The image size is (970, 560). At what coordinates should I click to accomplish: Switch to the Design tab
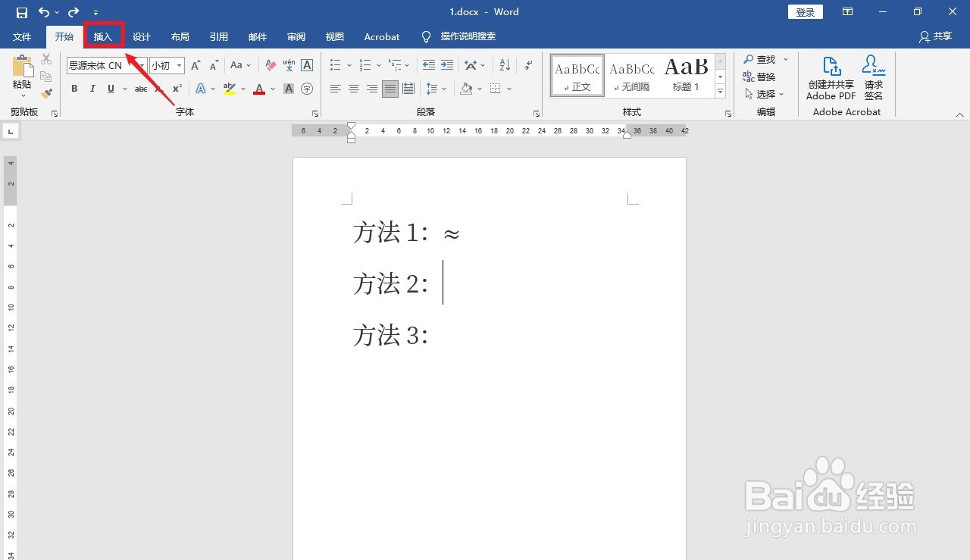point(142,36)
